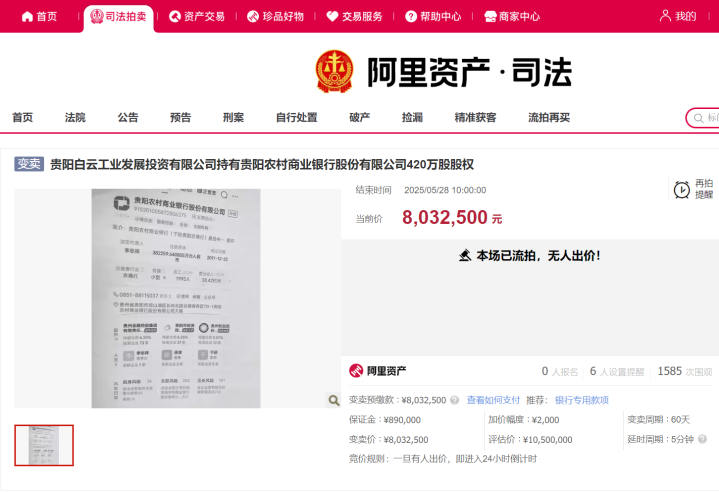Click the 再拍提醒 label
Screen dimensions: 719x492
704,189
